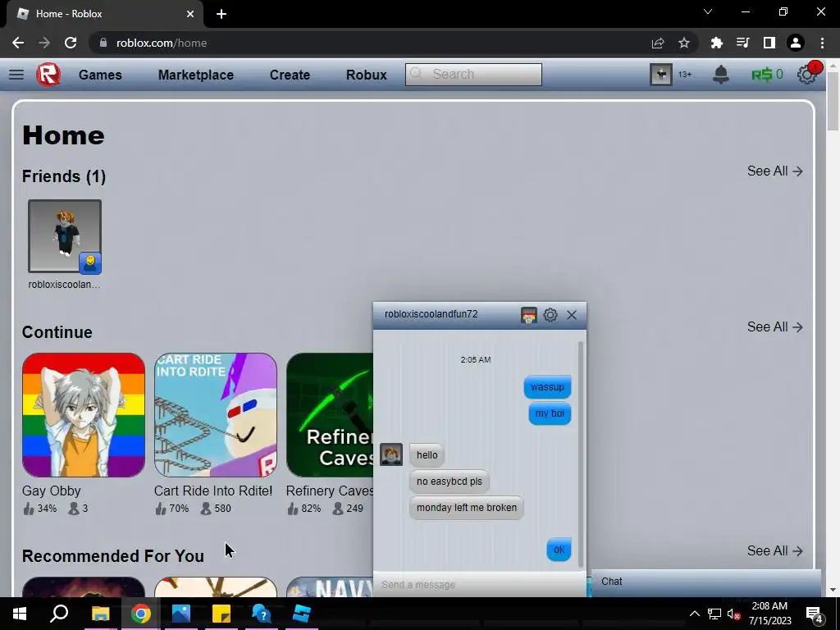Click the 'no easybcd pls' message

tap(450, 481)
